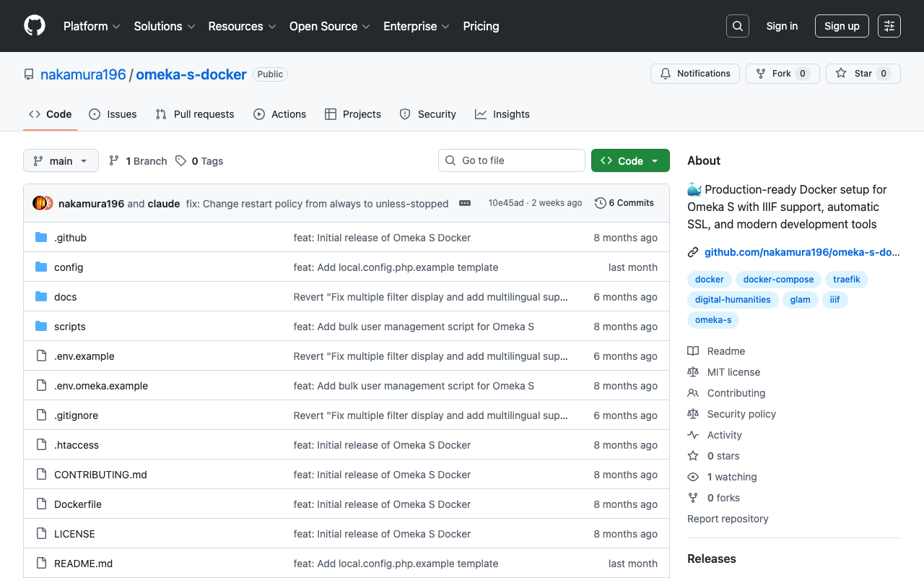Click the Readme book icon in About

tap(694, 351)
